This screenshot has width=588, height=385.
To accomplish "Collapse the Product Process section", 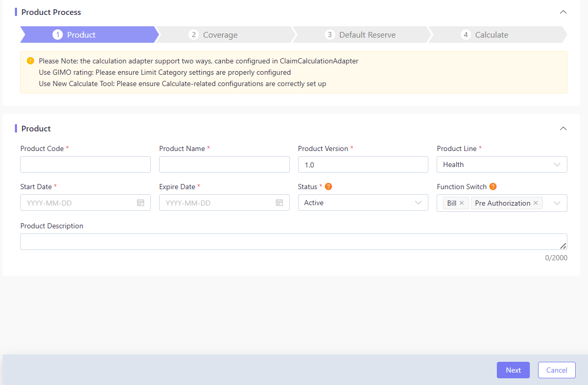I will pyautogui.click(x=563, y=12).
